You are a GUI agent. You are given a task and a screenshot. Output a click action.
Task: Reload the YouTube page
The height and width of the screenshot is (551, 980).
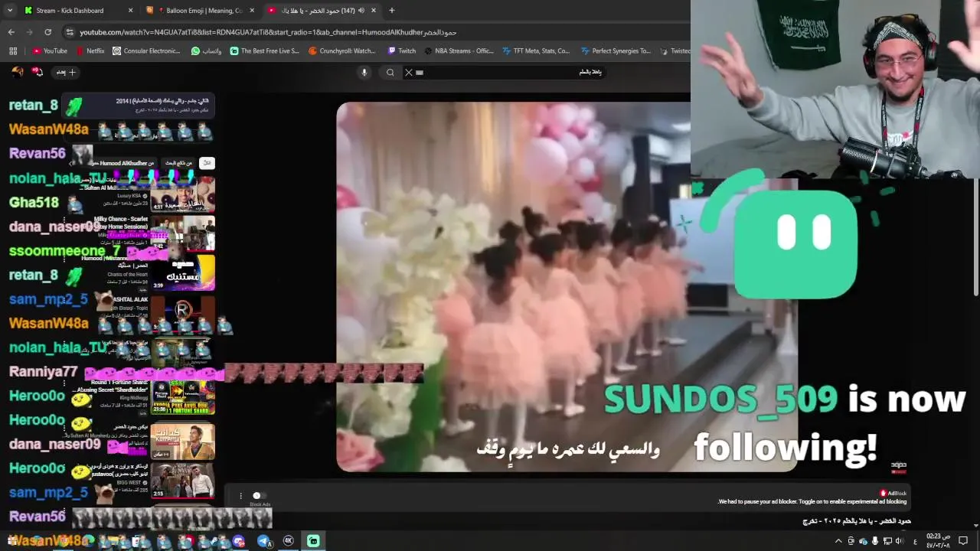[x=47, y=32]
